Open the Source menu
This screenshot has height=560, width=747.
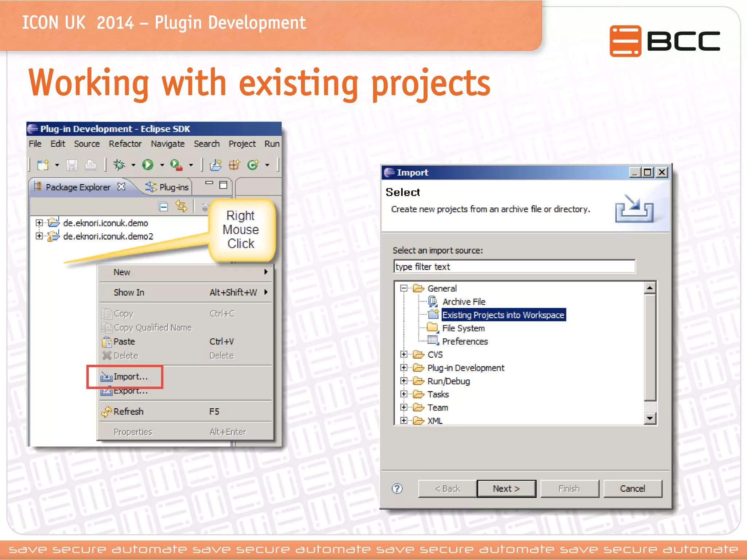(87, 144)
